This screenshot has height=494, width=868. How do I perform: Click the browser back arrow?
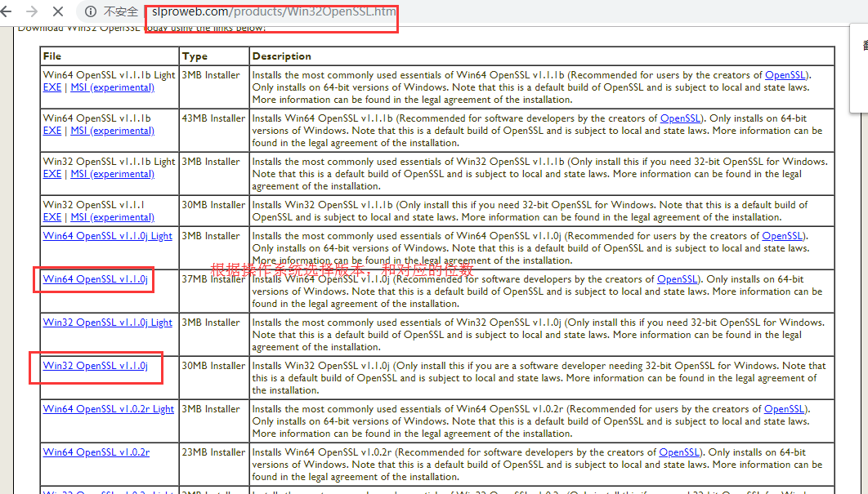pos(6,11)
